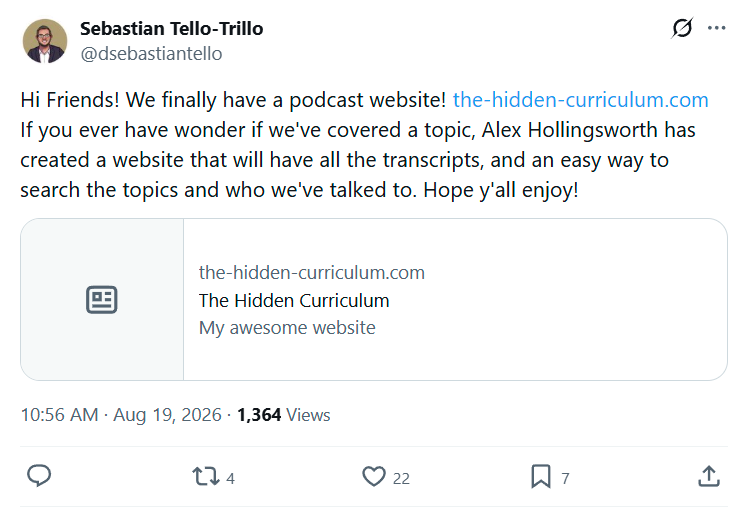Open Sebastian Tello-Trillo's profile picture
Screen dimensions: 748x507
click(x=45, y=41)
